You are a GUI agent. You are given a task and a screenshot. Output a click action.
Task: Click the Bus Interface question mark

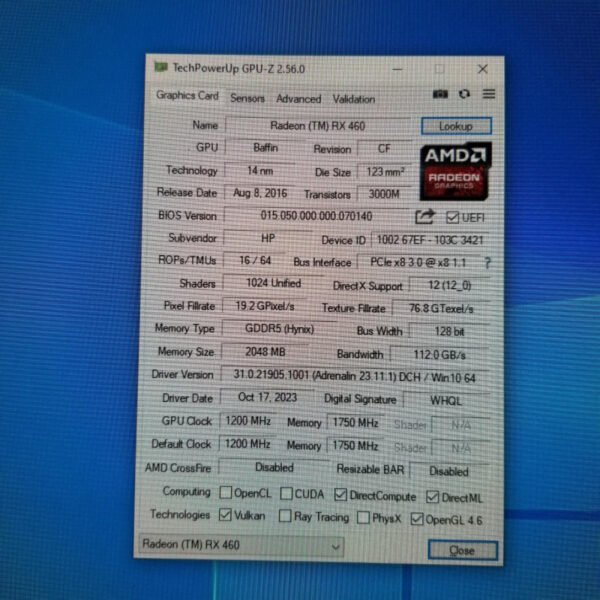click(487, 263)
